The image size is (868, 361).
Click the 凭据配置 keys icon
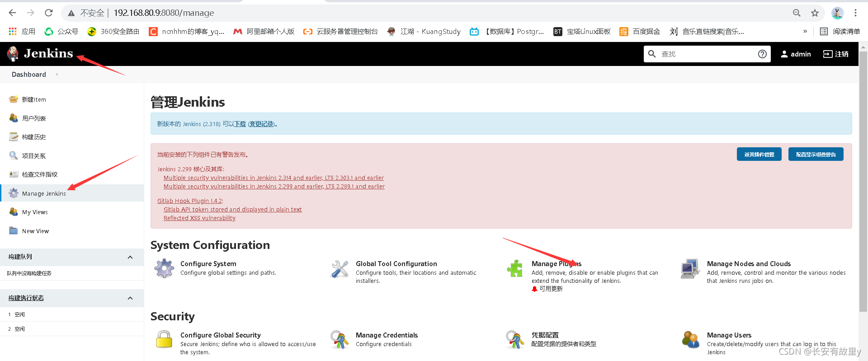[x=515, y=340]
